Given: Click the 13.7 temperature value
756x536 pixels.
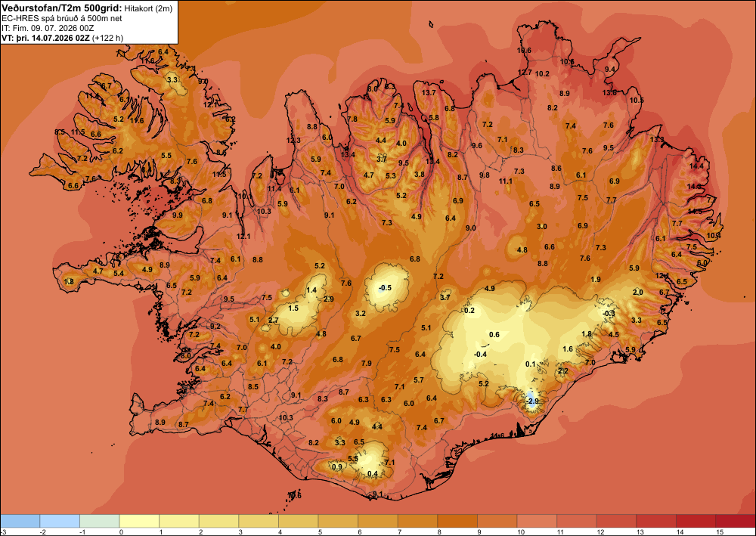Looking at the screenshot, I should (x=429, y=92).
